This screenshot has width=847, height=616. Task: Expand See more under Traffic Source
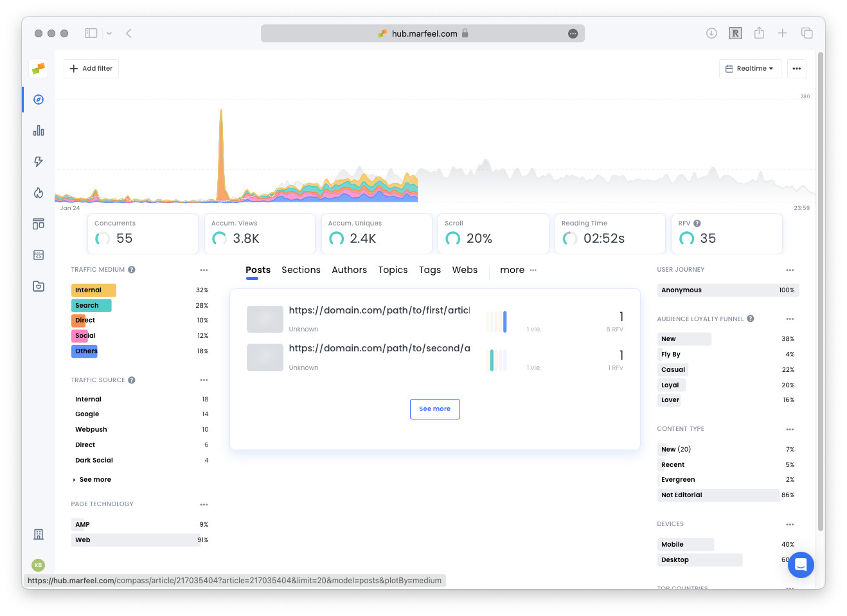tap(94, 480)
